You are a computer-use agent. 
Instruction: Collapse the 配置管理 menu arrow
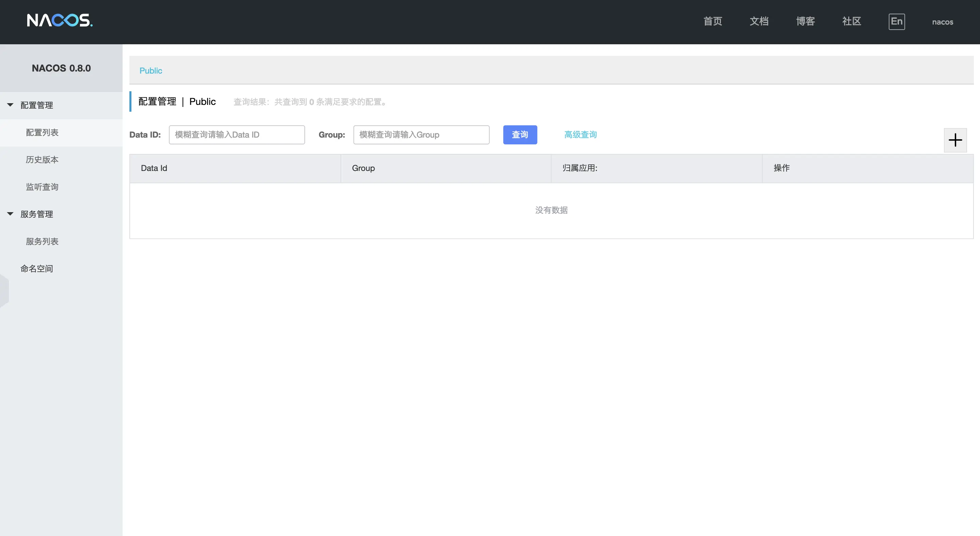[10, 105]
